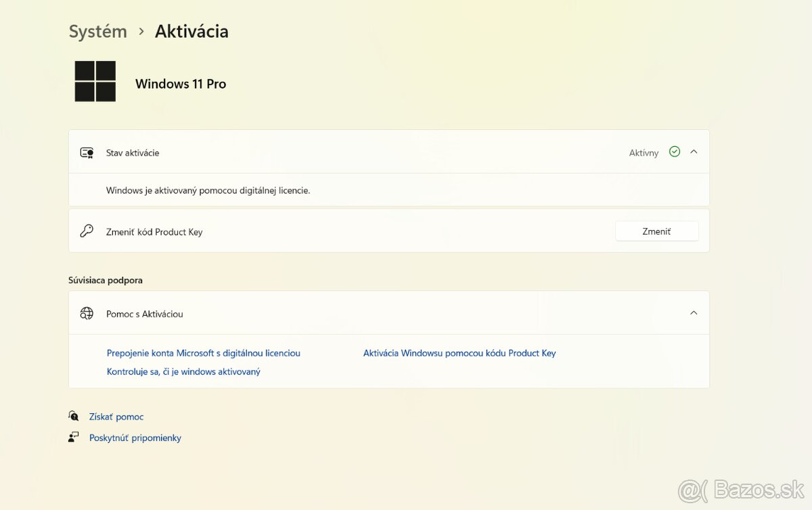Click the key icon for Product Key
This screenshot has height=510, width=812.
click(x=87, y=231)
